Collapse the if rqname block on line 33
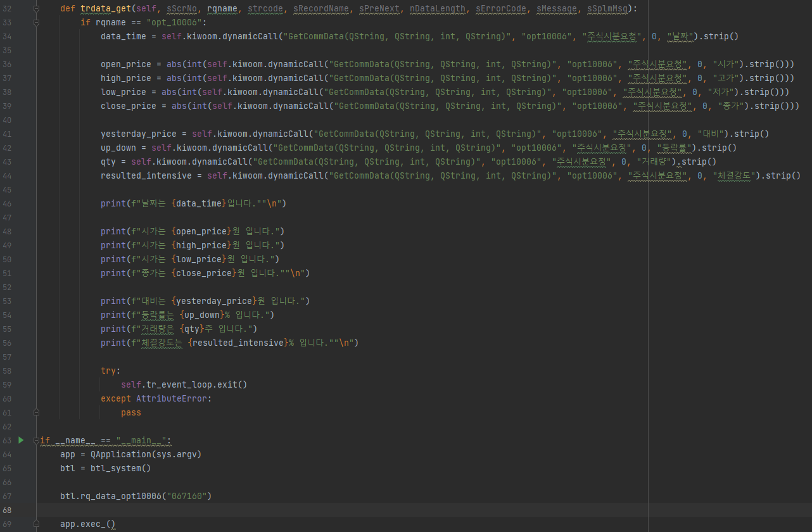This screenshot has height=532, width=812. (x=36, y=23)
